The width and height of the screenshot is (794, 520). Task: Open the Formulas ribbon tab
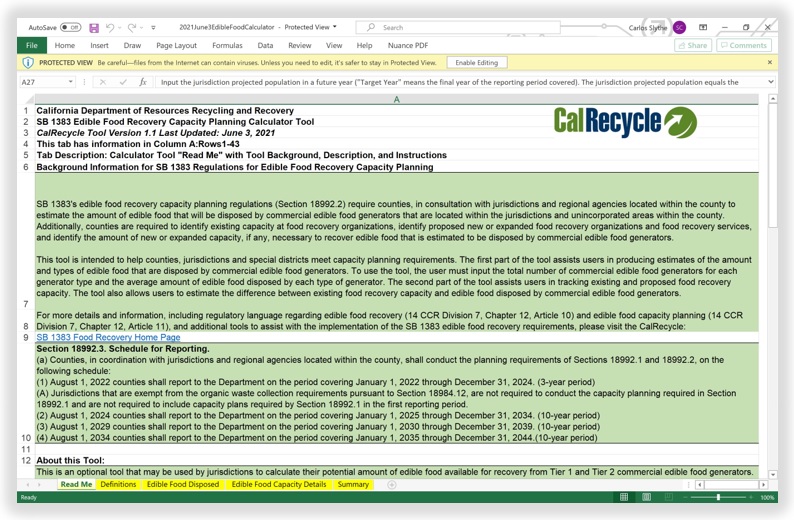(227, 46)
